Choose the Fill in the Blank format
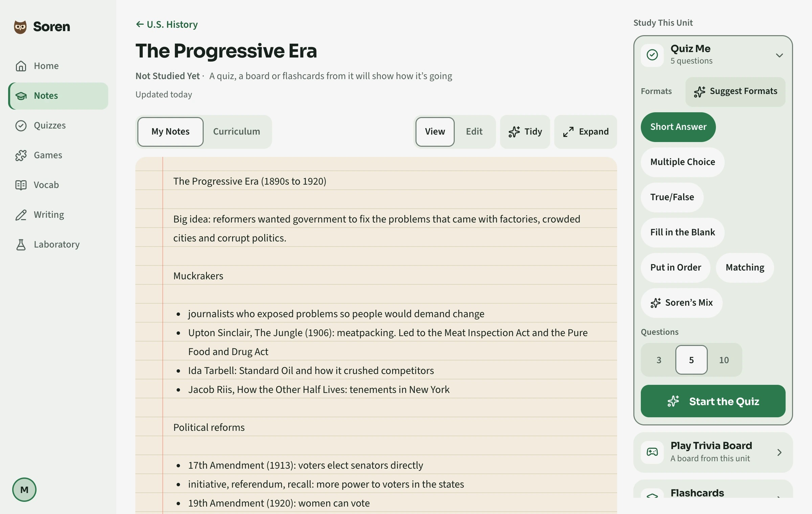The image size is (812, 514). click(x=683, y=232)
